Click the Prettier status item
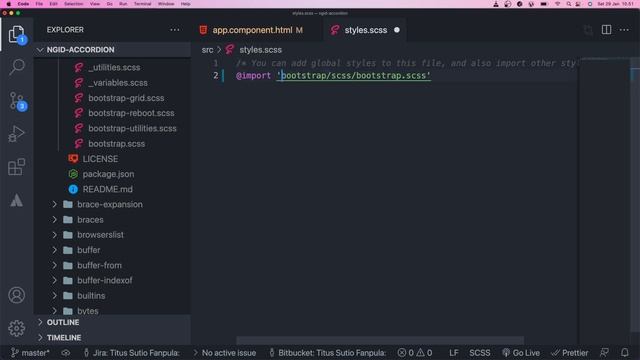The image size is (640, 360). click(x=570, y=353)
